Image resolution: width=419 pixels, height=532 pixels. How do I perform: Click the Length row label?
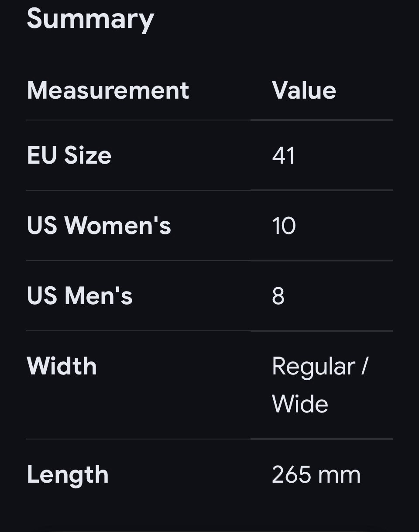68,475
